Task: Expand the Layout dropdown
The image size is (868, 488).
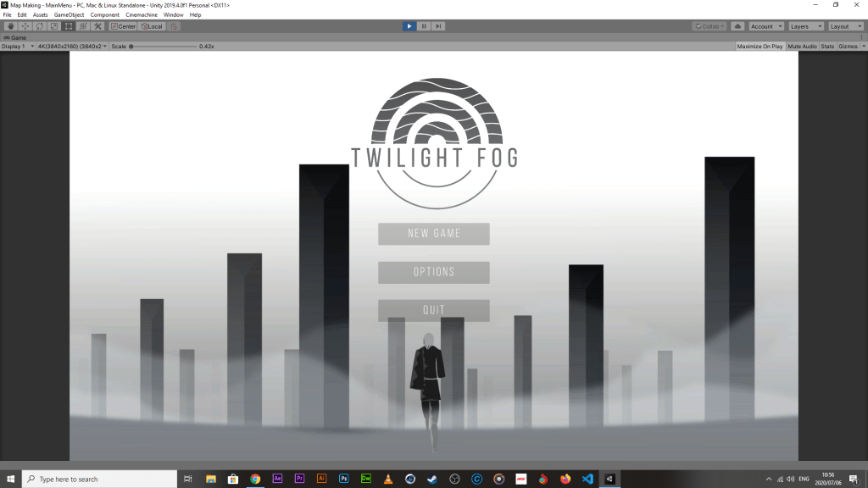Action: [x=845, y=26]
